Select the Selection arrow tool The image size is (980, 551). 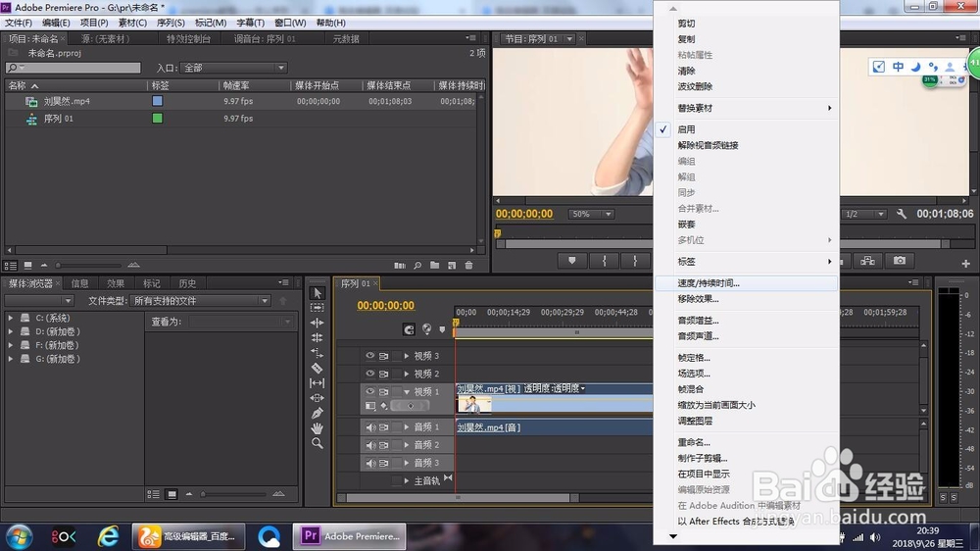(317, 293)
